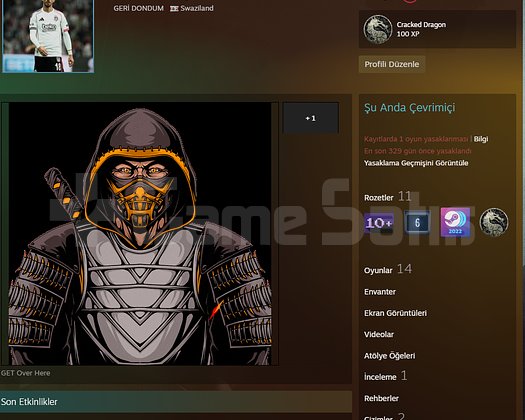Image resolution: width=525 pixels, height=420 pixels.
Task: Click the dragon medallion badge in Rozetler
Action: pyautogui.click(x=494, y=222)
